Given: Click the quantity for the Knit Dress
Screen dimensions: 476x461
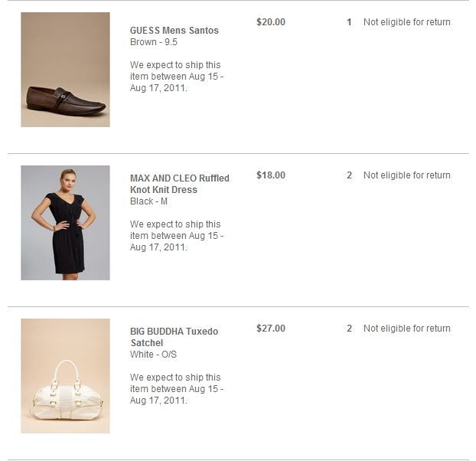Looking at the screenshot, I should click(349, 175).
